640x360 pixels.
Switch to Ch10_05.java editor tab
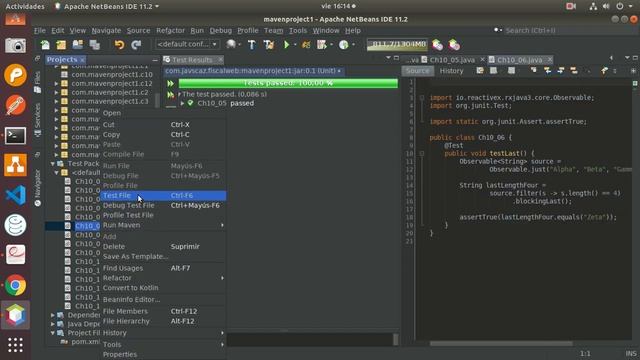coord(452,60)
